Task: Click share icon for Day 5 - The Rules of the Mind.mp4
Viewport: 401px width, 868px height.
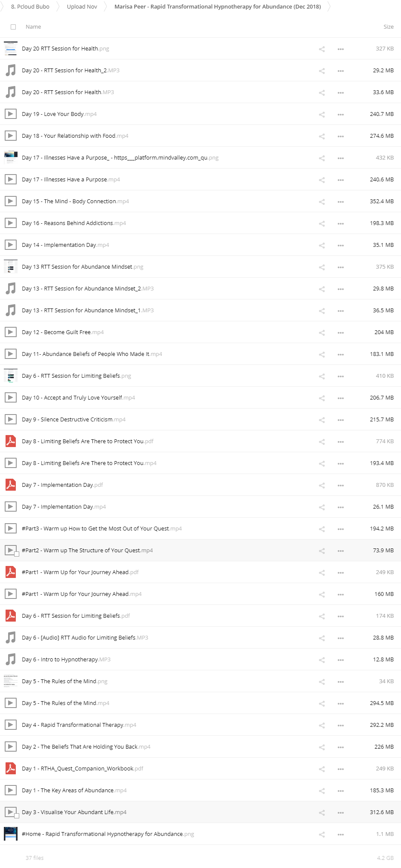Action: (x=322, y=704)
